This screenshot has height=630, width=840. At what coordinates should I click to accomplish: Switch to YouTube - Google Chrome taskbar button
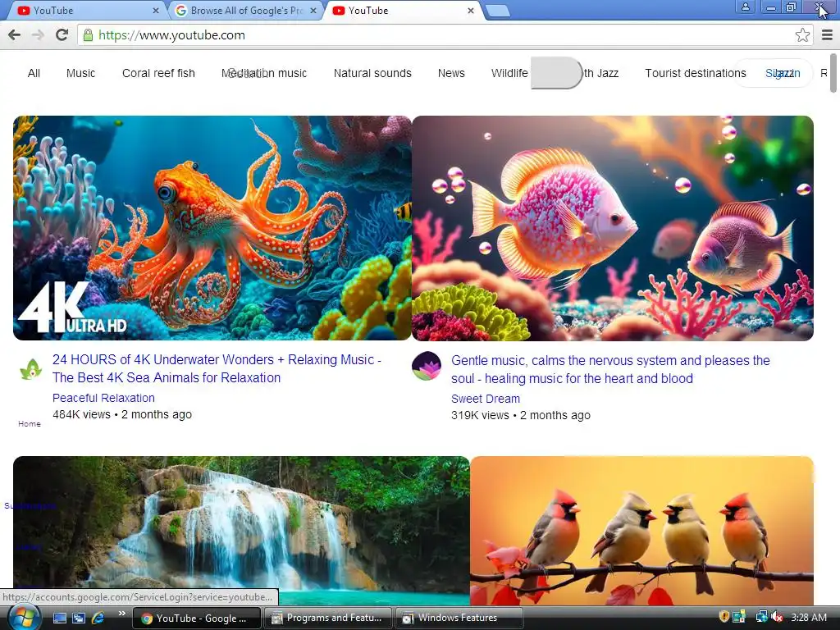(197, 619)
